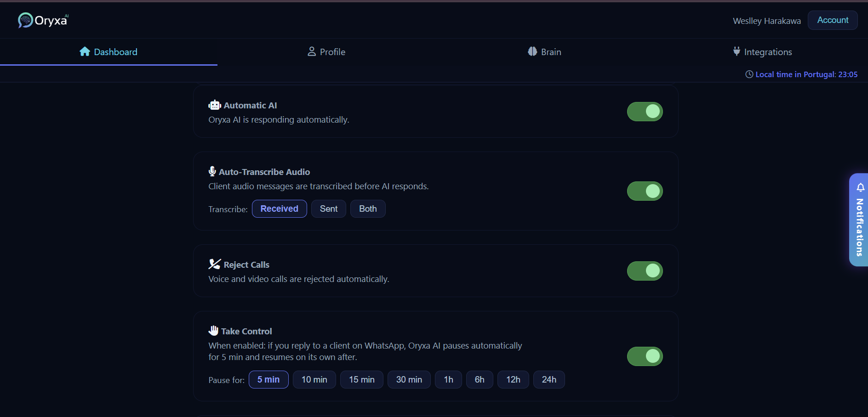Image resolution: width=868 pixels, height=417 pixels.
Task: Set pause duration to 10 min
Action: [314, 380]
